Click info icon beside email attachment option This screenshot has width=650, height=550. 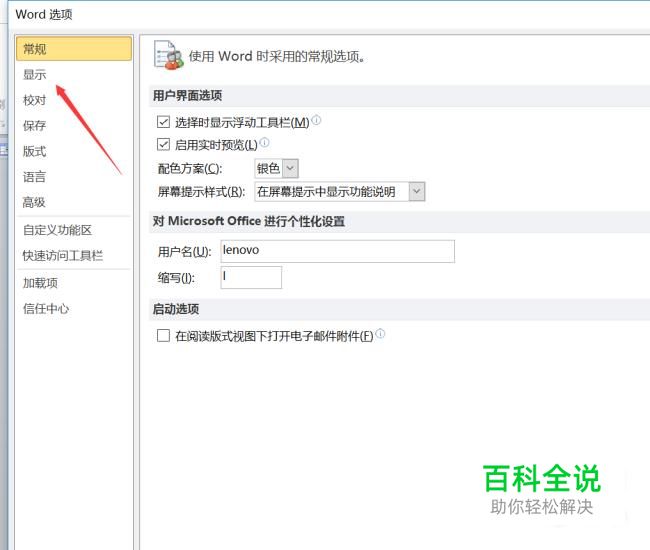click(380, 333)
